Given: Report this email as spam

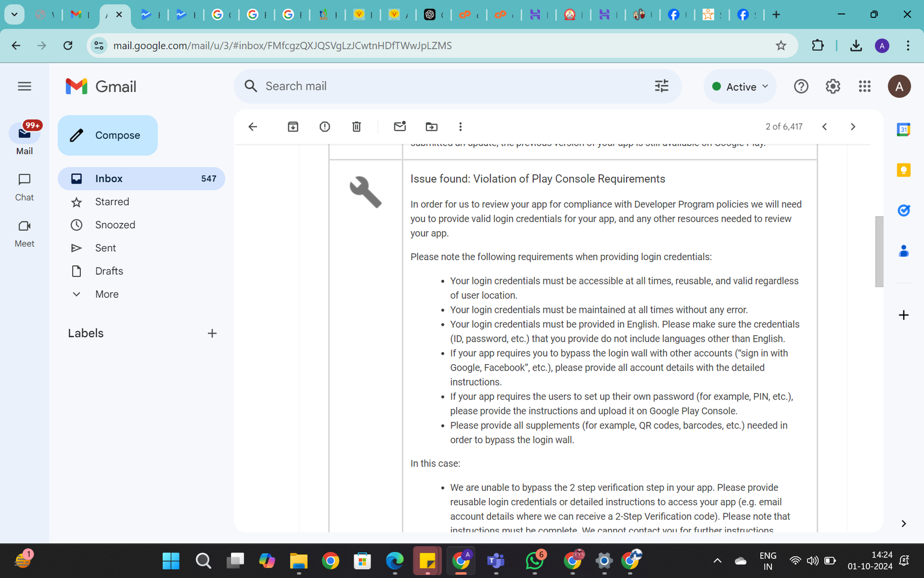Looking at the screenshot, I should pyautogui.click(x=325, y=127).
